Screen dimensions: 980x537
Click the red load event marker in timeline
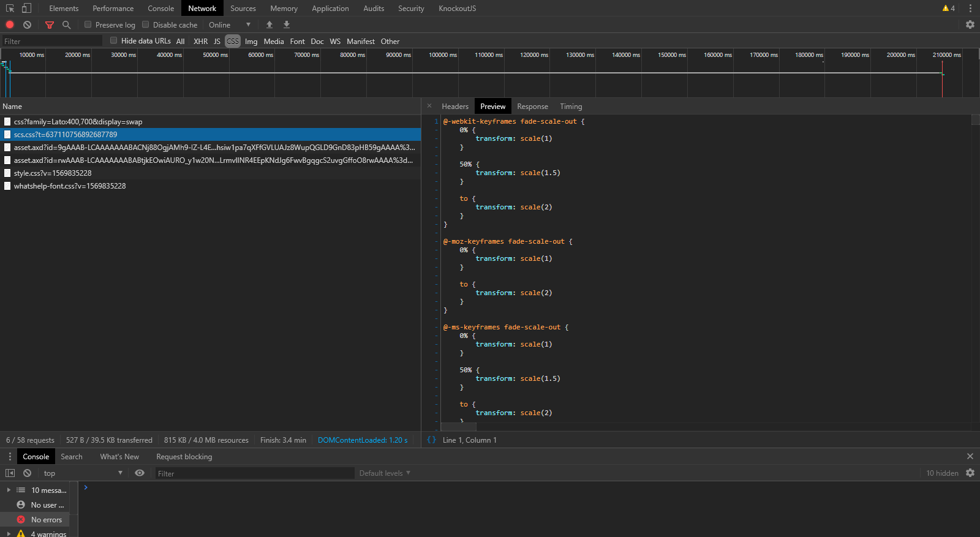(942, 78)
